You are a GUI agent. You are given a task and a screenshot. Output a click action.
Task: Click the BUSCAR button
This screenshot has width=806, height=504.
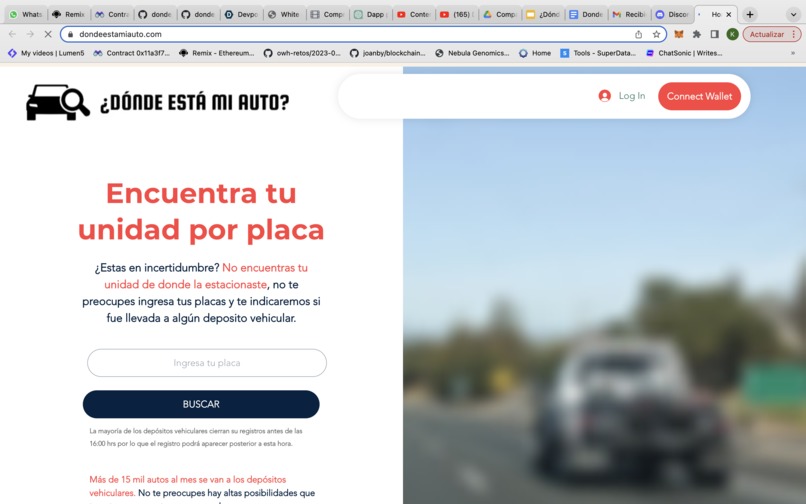tap(201, 404)
